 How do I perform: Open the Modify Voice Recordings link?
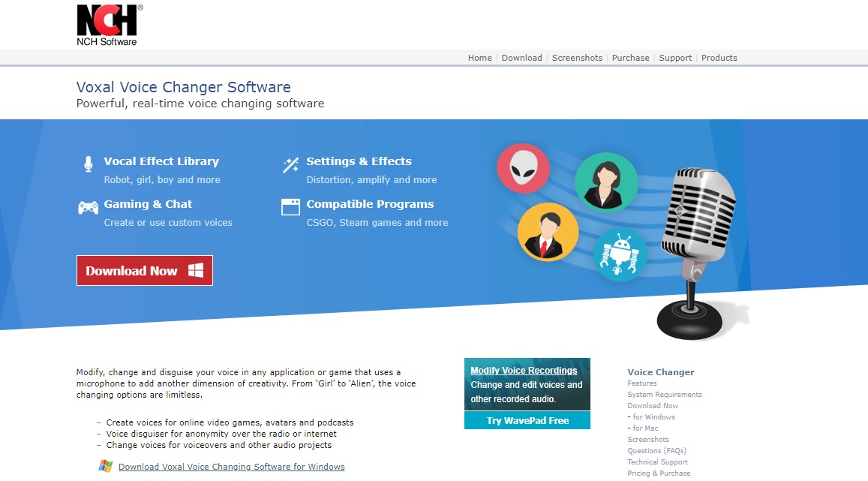524,370
